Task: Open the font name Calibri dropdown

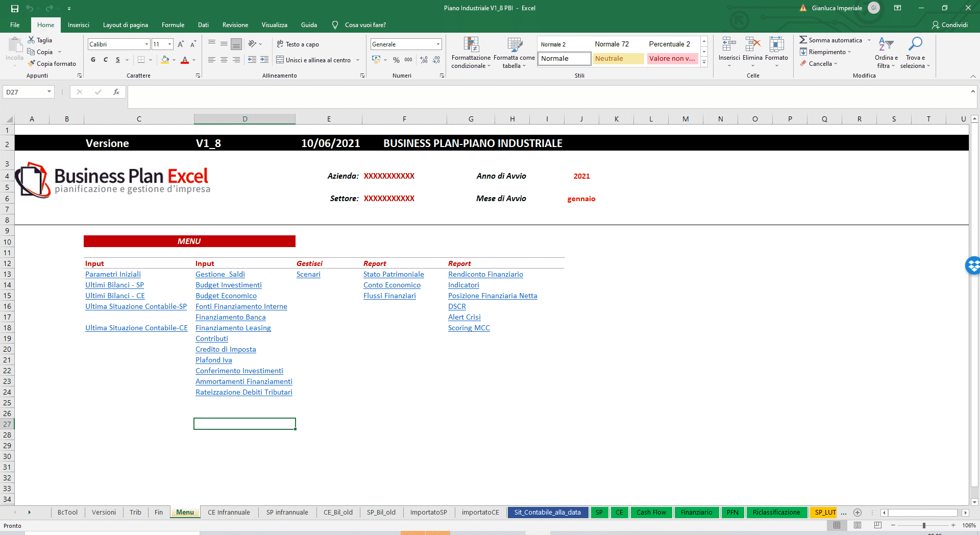Action: click(x=146, y=44)
